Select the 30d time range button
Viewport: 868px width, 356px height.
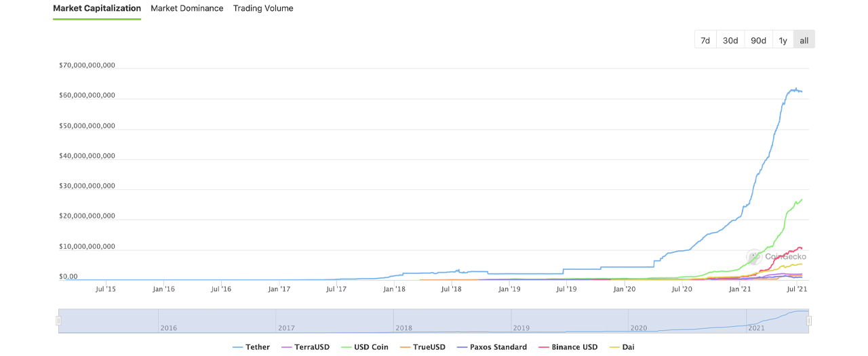click(x=730, y=40)
